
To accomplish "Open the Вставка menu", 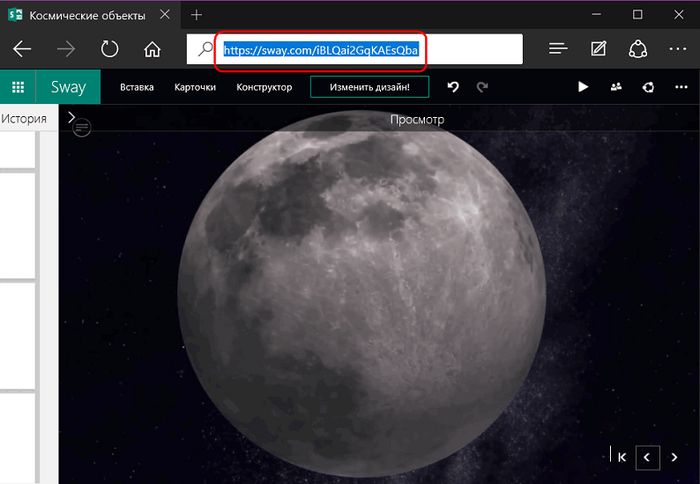I will coord(137,88).
